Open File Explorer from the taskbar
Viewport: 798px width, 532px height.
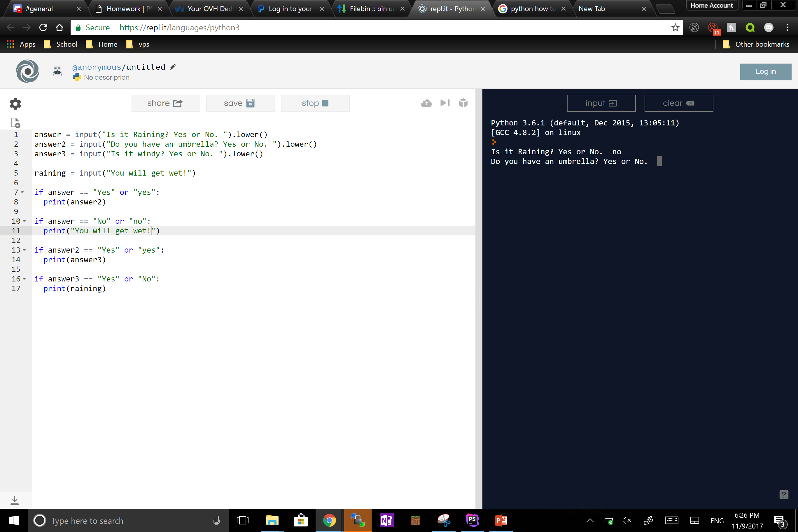click(272, 520)
